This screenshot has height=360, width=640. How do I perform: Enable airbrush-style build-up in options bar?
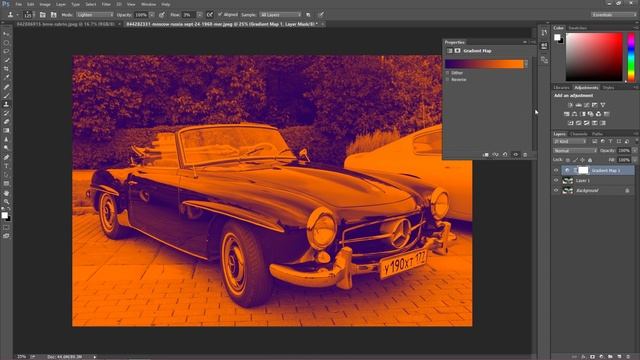(x=210, y=15)
